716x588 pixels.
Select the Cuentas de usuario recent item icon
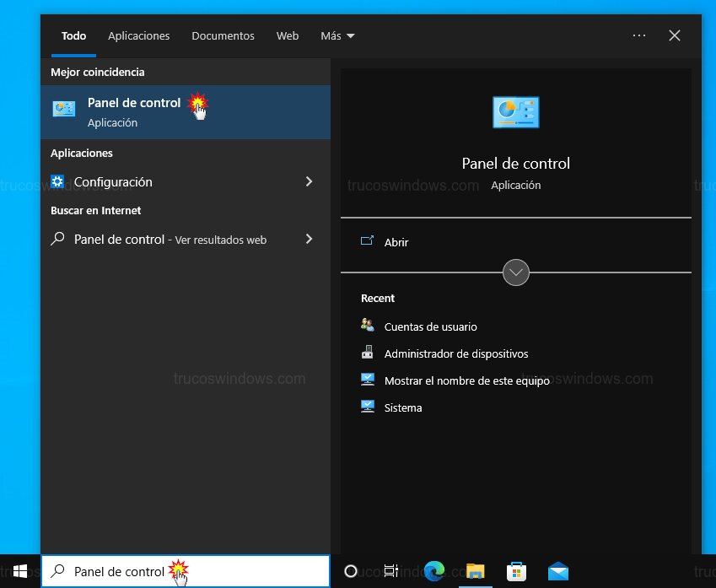click(367, 326)
